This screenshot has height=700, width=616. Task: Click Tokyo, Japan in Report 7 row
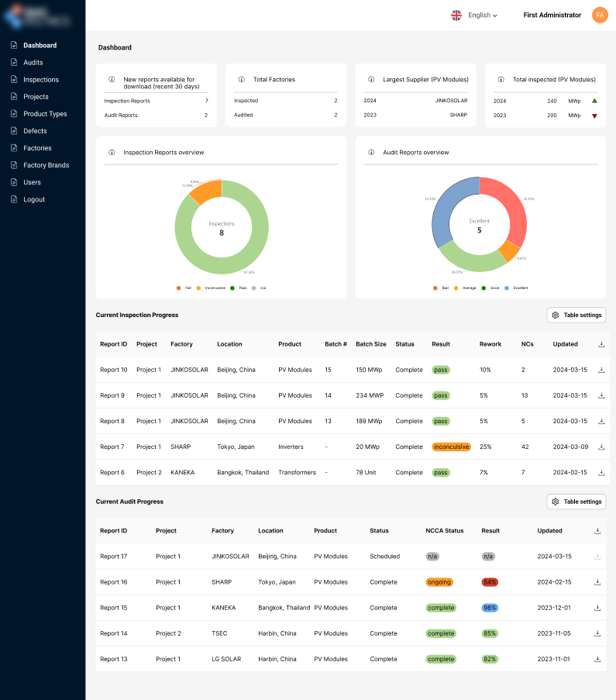(236, 447)
